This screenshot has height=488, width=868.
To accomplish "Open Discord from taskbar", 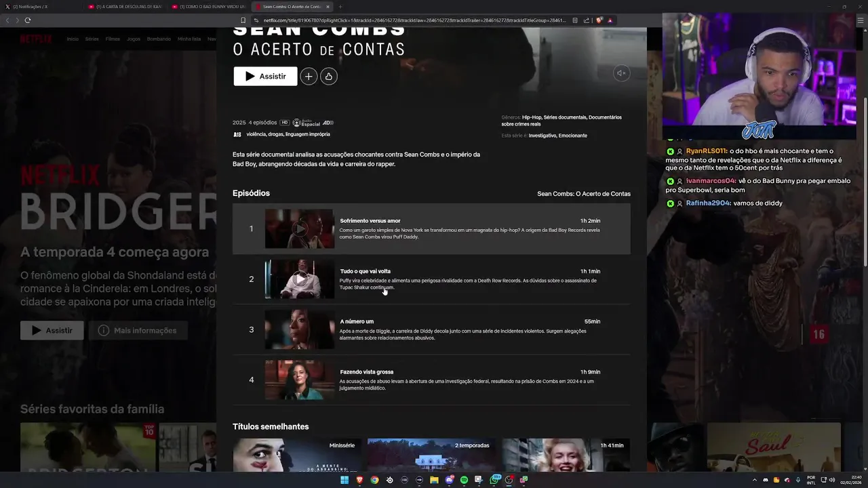I will (449, 480).
